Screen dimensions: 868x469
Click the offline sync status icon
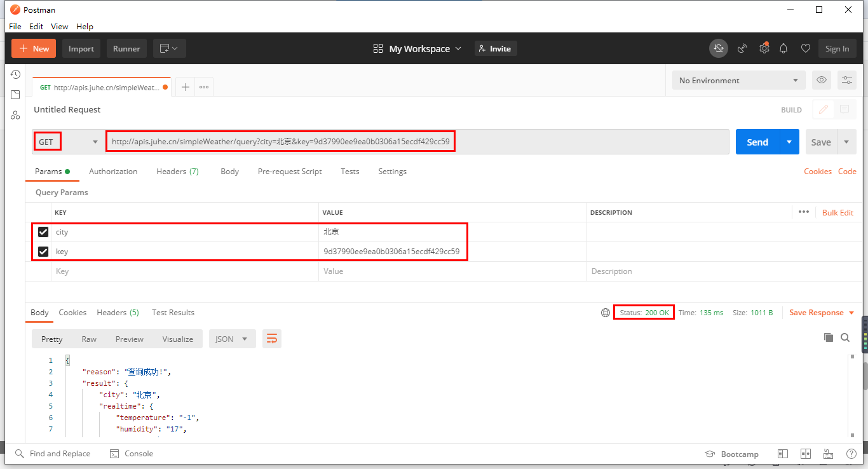coord(719,49)
